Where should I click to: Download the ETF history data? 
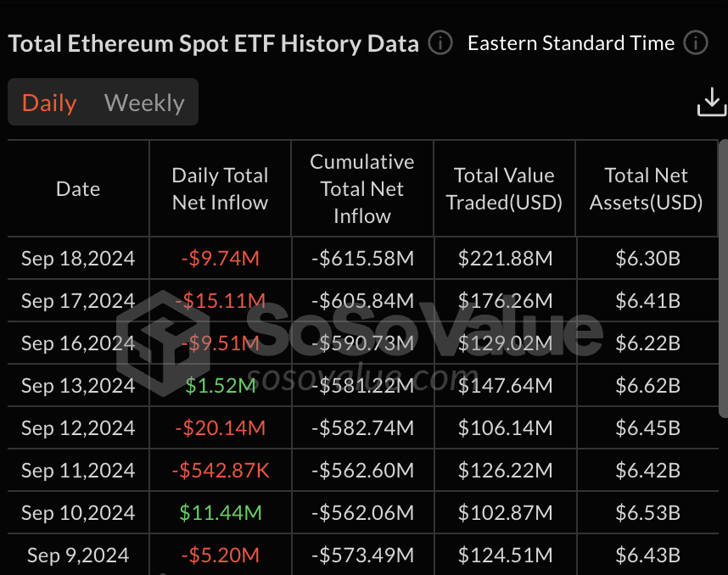point(711,102)
